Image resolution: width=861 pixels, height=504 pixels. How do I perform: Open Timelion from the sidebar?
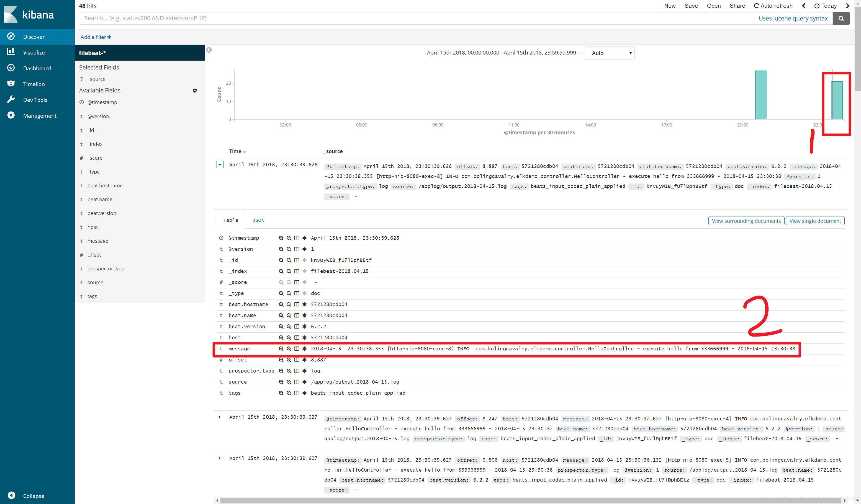(37, 84)
